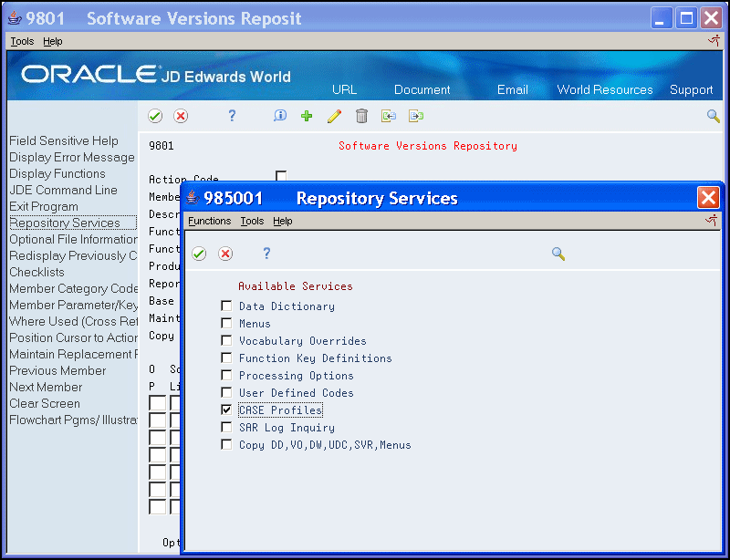Viewport: 730px width, 560px height.
Task: Close the Repository Services window
Action: pyautogui.click(x=708, y=198)
